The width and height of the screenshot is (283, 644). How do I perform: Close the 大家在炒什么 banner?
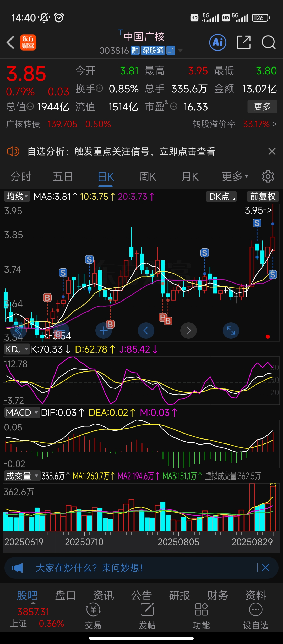click(x=265, y=568)
